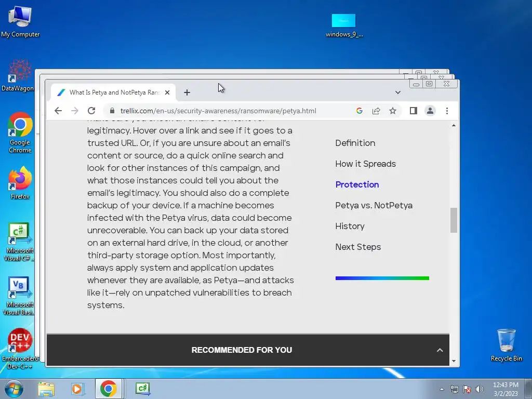This screenshot has height=399, width=532.
Task: Open Chrome profile avatar
Action: (x=430, y=111)
